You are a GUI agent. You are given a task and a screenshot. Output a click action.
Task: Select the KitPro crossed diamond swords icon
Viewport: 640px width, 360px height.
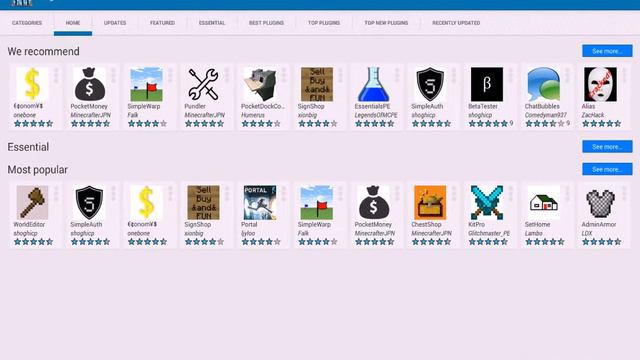[x=487, y=202]
